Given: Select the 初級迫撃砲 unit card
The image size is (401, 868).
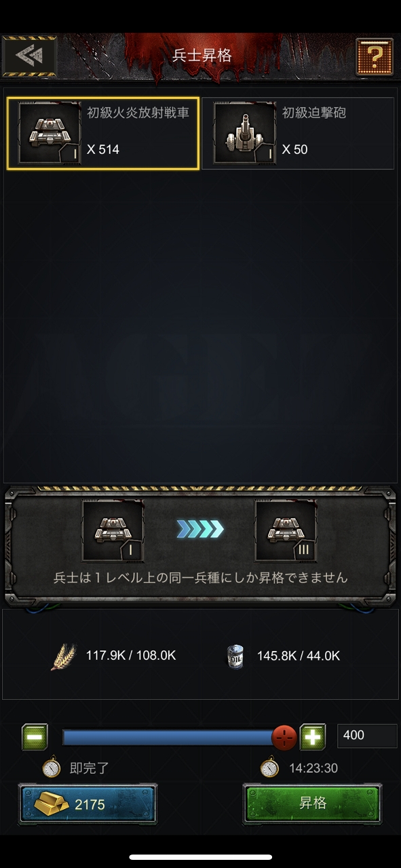Looking at the screenshot, I should pyautogui.click(x=298, y=134).
